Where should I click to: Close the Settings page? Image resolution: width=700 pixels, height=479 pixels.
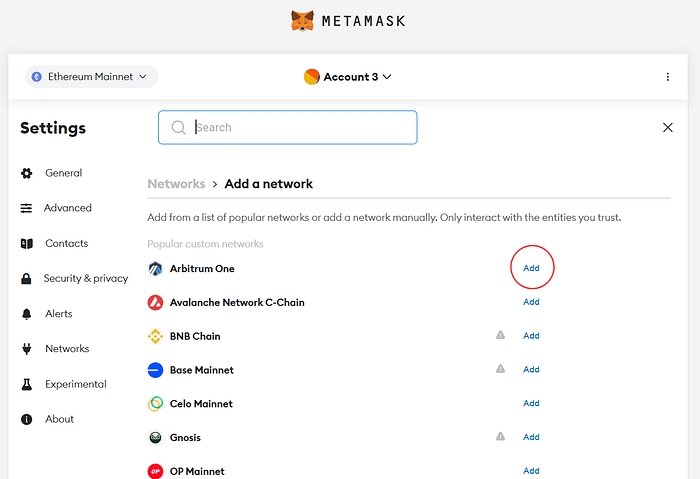click(x=668, y=128)
